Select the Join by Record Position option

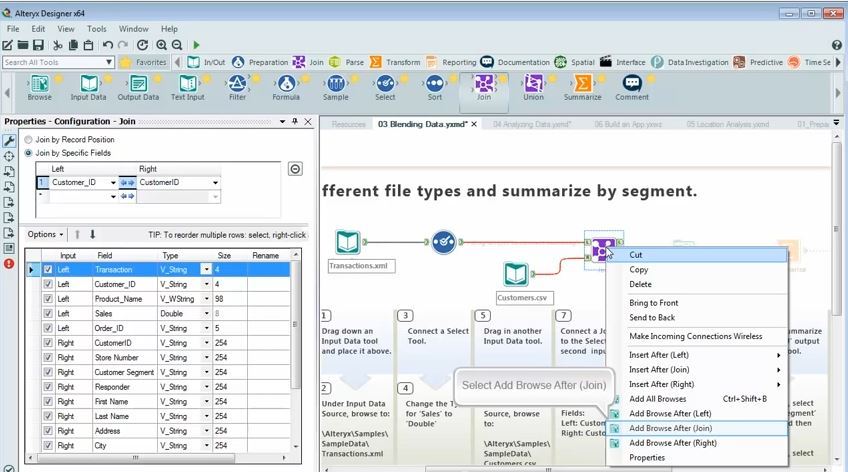(x=29, y=140)
